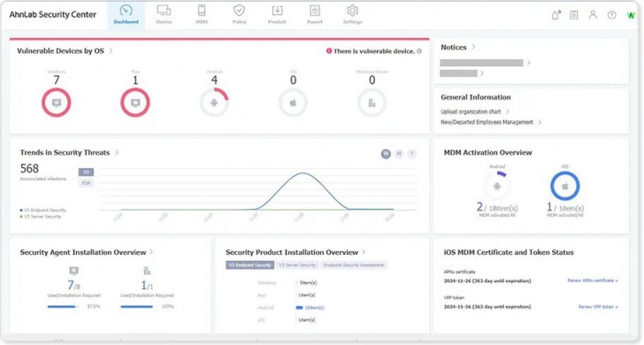Click the 1 / 1item(s) iOS MDM count

(x=565, y=207)
